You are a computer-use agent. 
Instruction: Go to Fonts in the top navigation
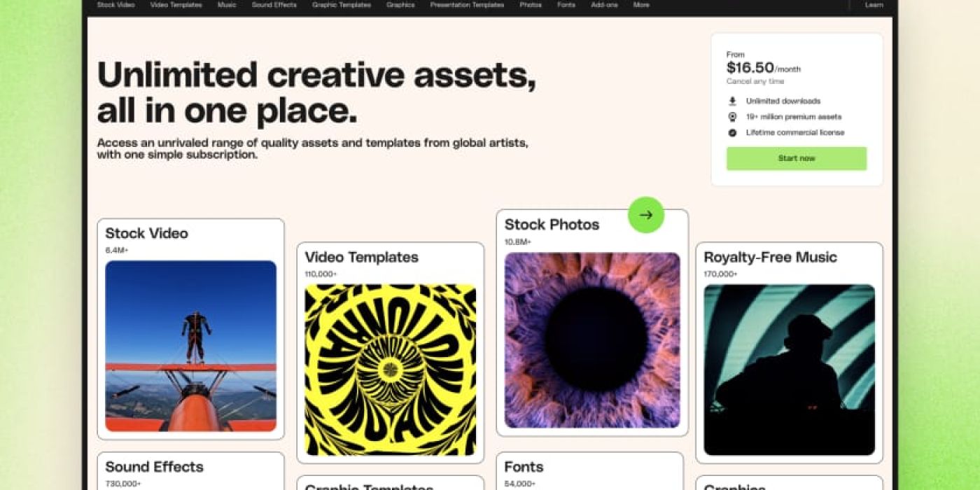coord(566,5)
